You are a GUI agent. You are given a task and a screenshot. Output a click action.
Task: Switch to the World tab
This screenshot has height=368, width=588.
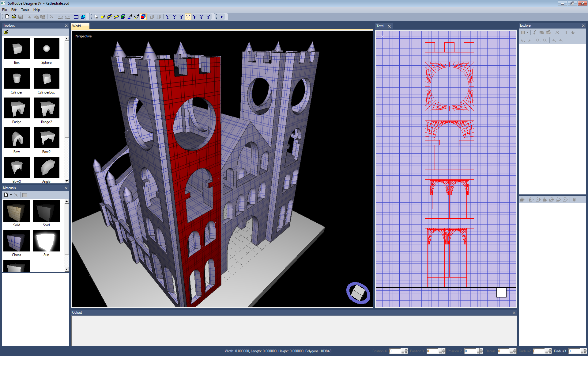[x=77, y=26]
